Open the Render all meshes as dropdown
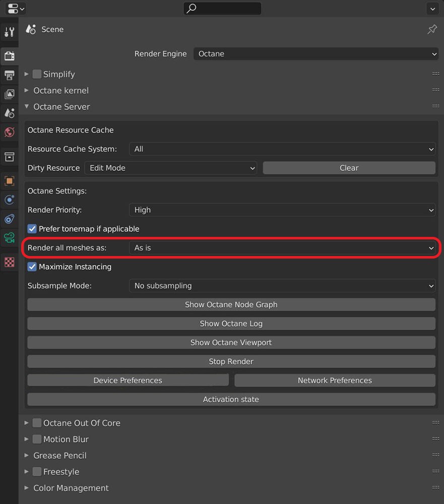Screen dimensions: 444x504 tap(282, 248)
